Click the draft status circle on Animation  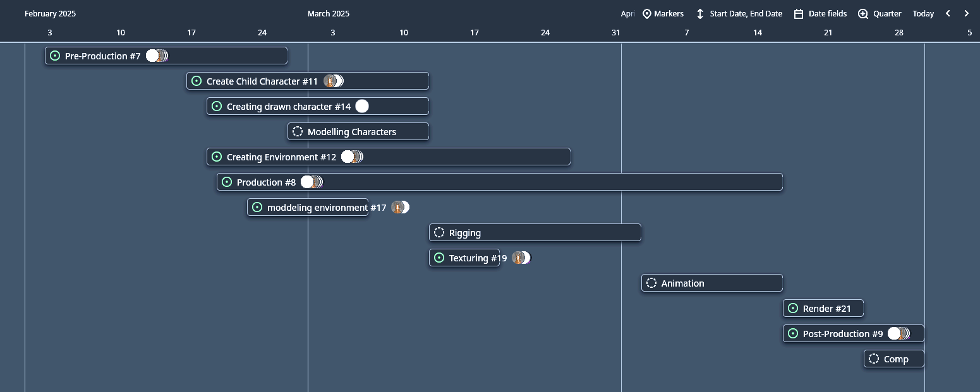(x=651, y=283)
